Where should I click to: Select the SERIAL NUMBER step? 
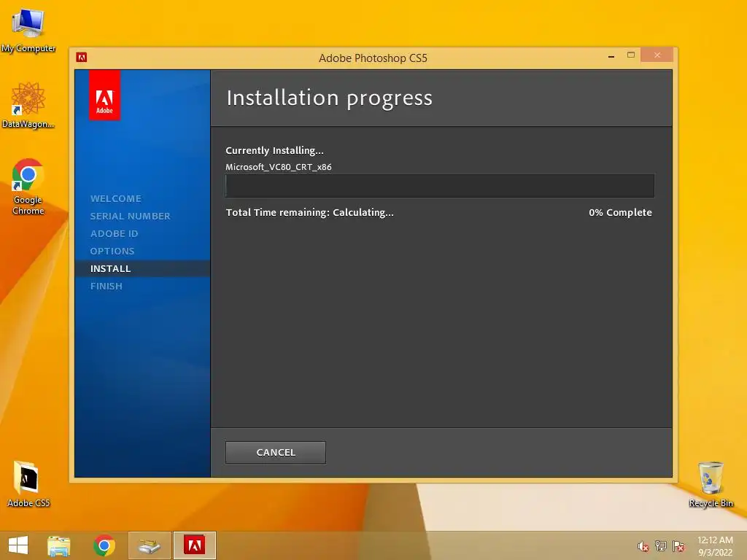tap(130, 216)
